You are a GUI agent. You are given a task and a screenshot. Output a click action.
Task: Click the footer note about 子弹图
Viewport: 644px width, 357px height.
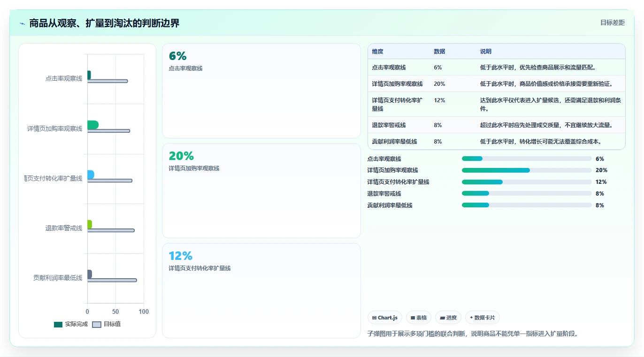(x=473, y=334)
